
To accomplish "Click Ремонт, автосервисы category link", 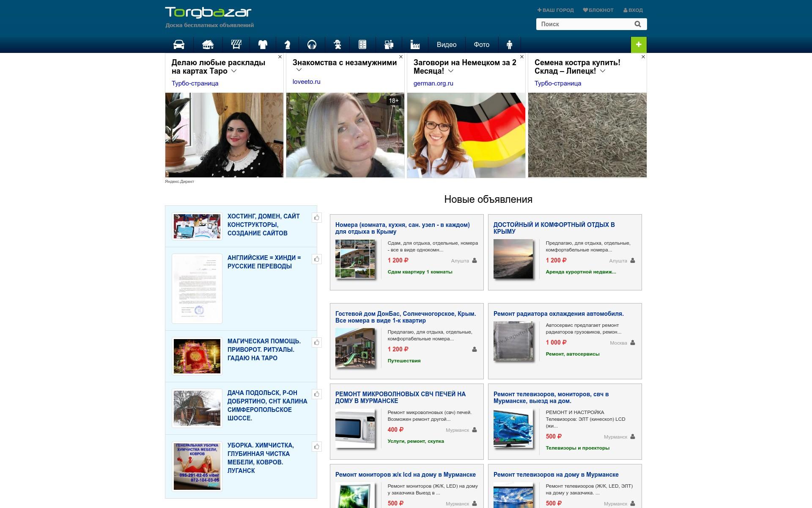I will pos(573,354).
